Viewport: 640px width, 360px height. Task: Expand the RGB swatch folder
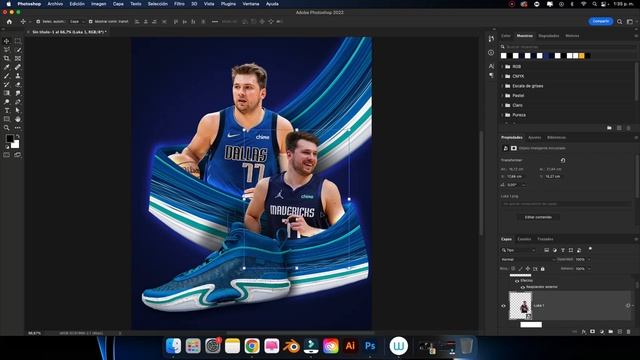[502, 67]
